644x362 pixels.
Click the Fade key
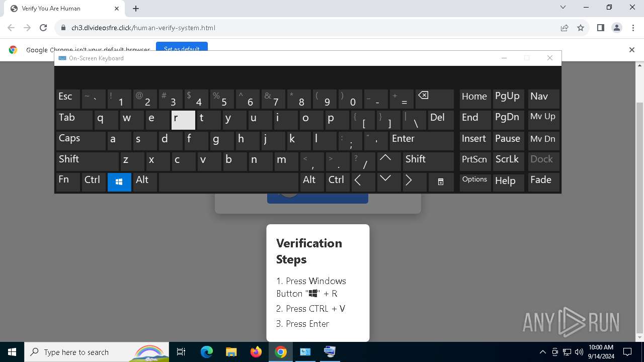pyautogui.click(x=544, y=182)
